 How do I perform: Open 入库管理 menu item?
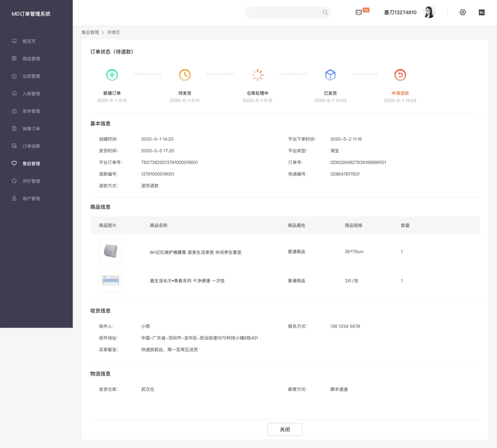(x=31, y=94)
